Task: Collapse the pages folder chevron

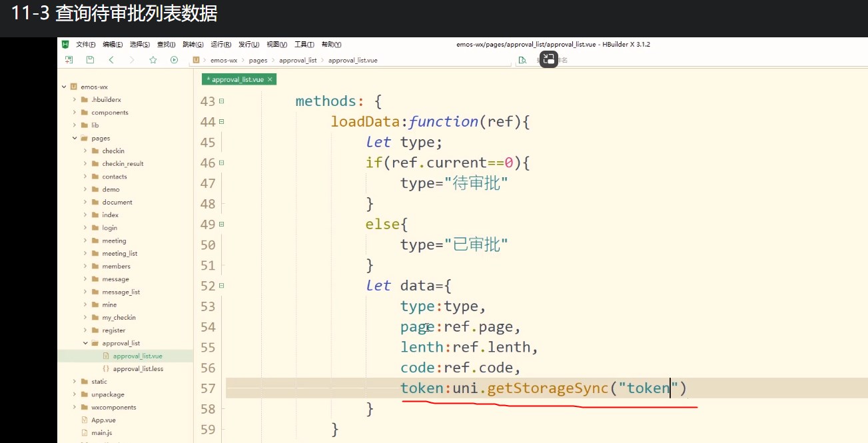Action: tap(75, 139)
